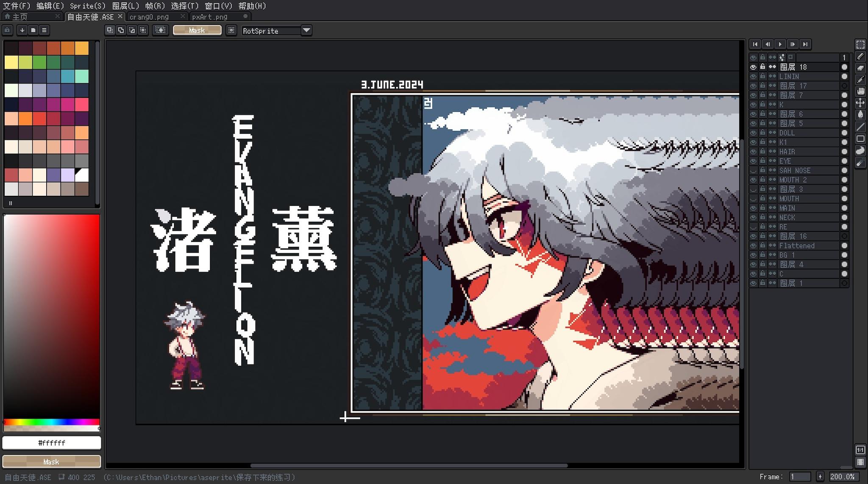Image resolution: width=868 pixels, height=484 pixels.
Task: Pick the bright yellow palette swatch
Action: coord(11,62)
